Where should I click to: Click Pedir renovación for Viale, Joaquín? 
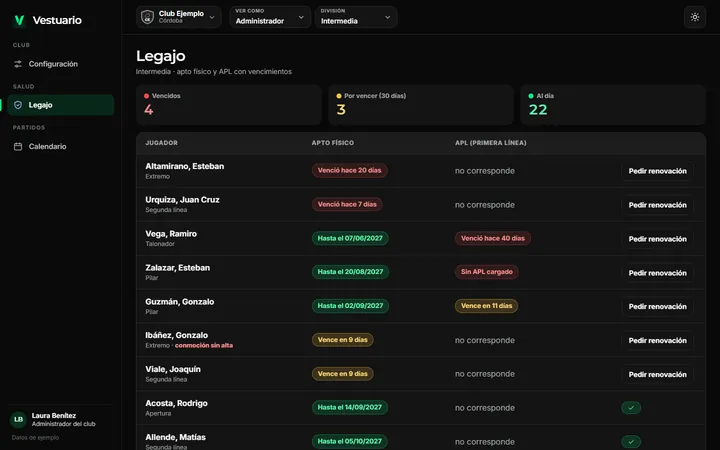tap(658, 374)
